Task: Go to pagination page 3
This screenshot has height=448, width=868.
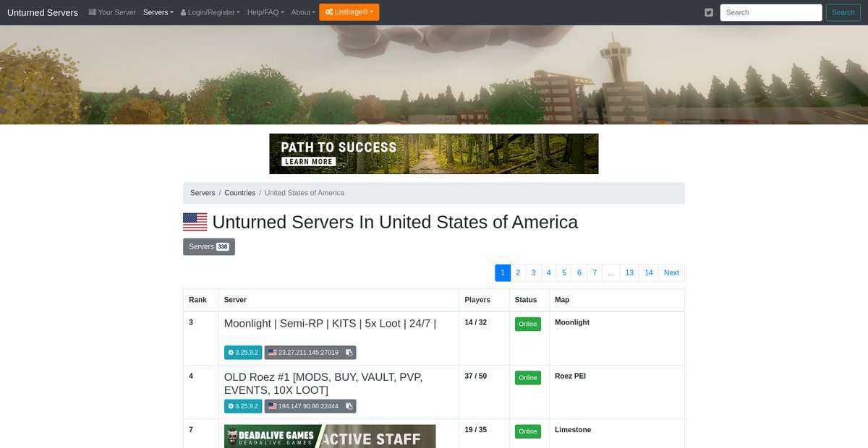Action: (533, 272)
